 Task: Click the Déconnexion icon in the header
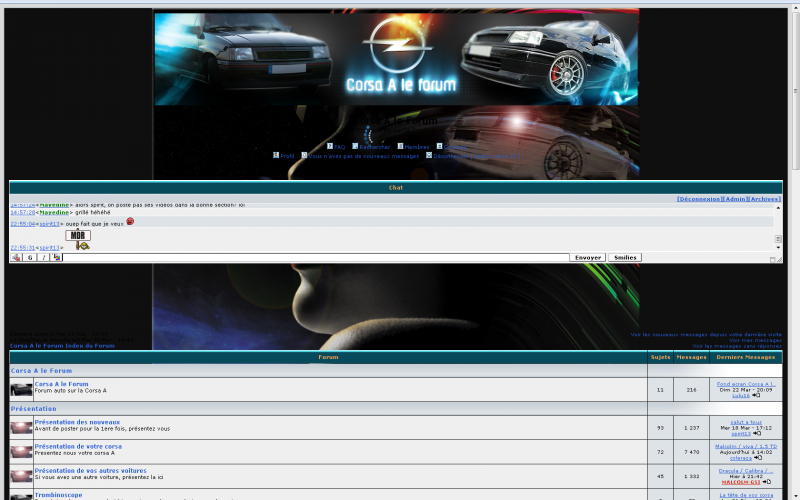(x=429, y=155)
